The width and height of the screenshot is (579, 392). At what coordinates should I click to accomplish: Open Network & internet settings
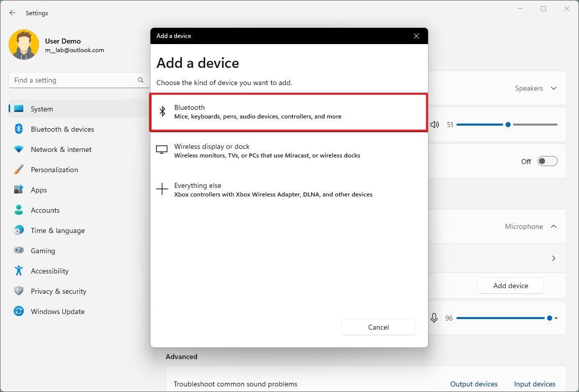(61, 149)
